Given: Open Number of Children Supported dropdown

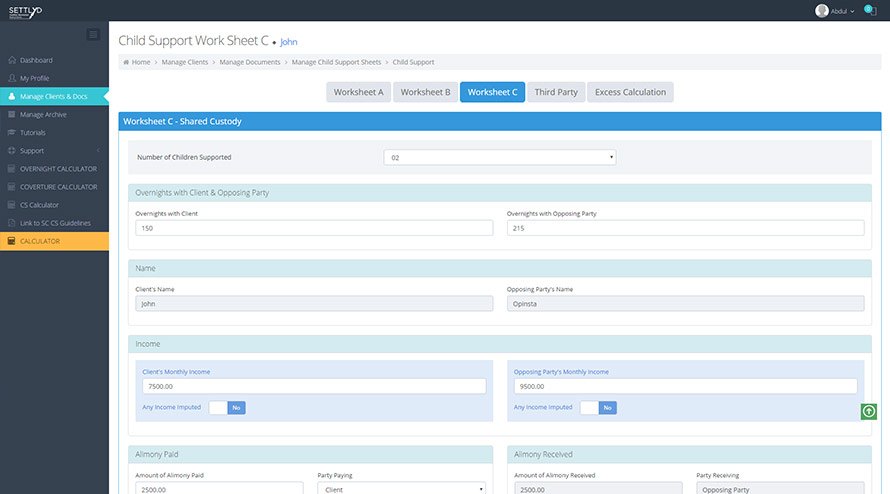Looking at the screenshot, I should click(499, 157).
